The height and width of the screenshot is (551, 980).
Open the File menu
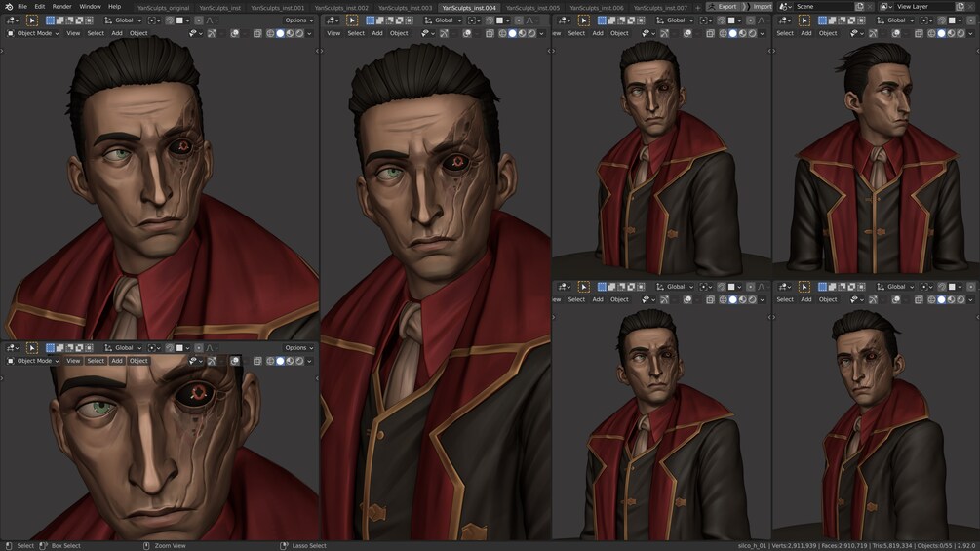pos(22,6)
